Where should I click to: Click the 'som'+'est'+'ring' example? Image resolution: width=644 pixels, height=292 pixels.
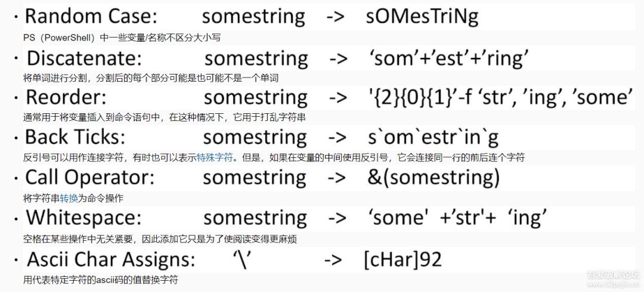pyautogui.click(x=447, y=59)
